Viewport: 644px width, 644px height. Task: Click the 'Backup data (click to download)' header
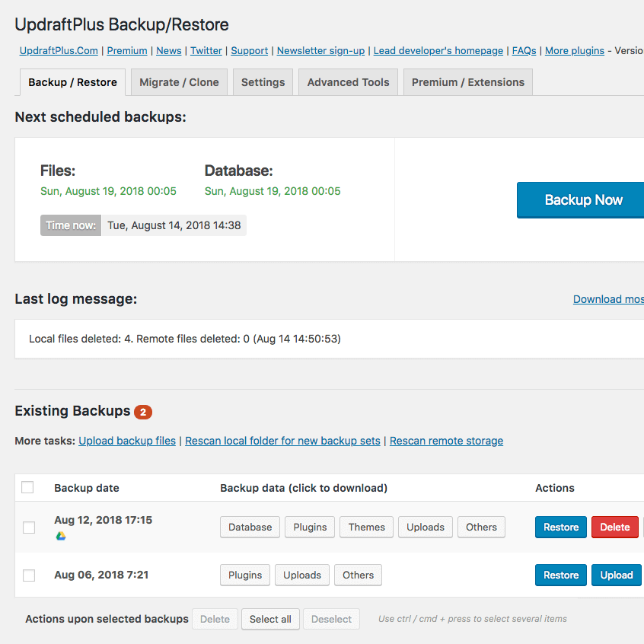pos(304,488)
